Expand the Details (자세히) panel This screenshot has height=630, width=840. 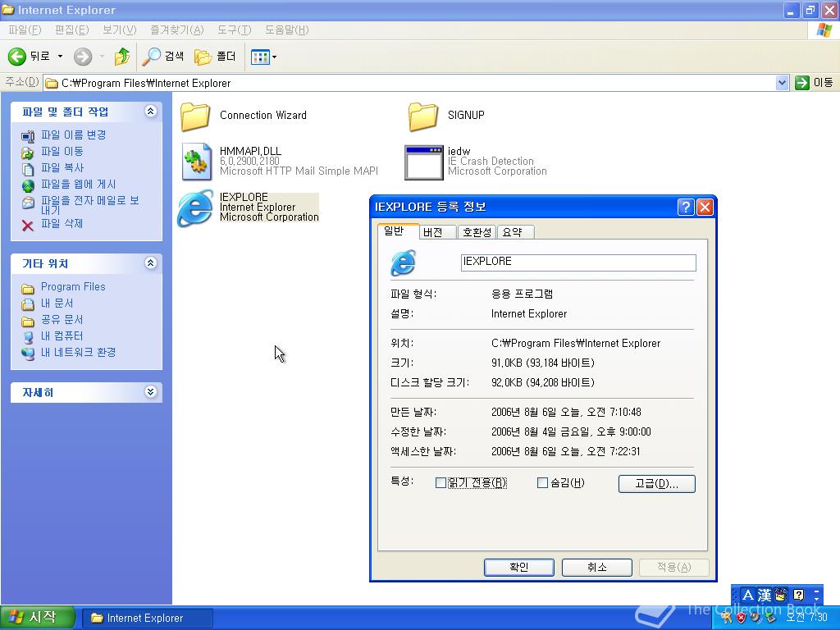[151, 392]
